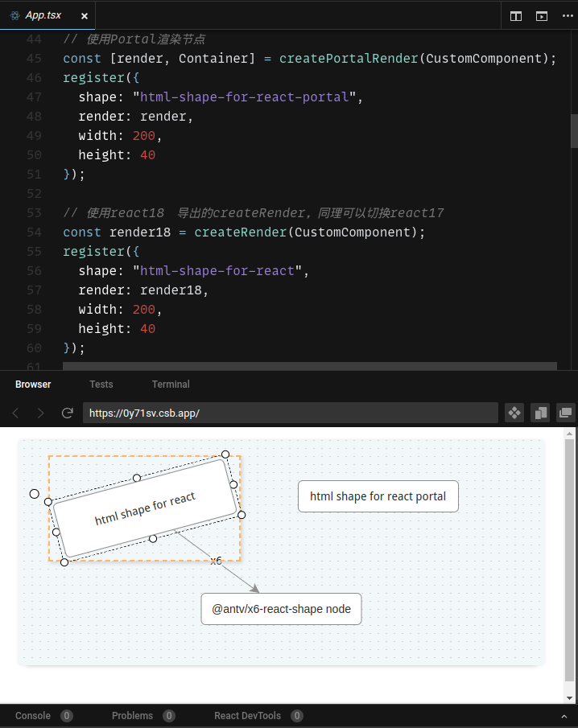Select the 'html shape for react portal' node
578x728 pixels.
click(378, 496)
